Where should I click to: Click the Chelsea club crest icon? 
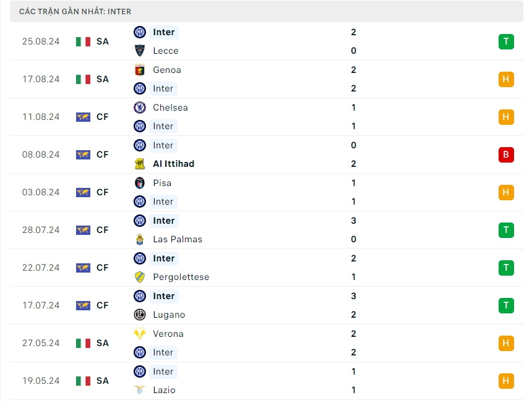tap(140, 108)
